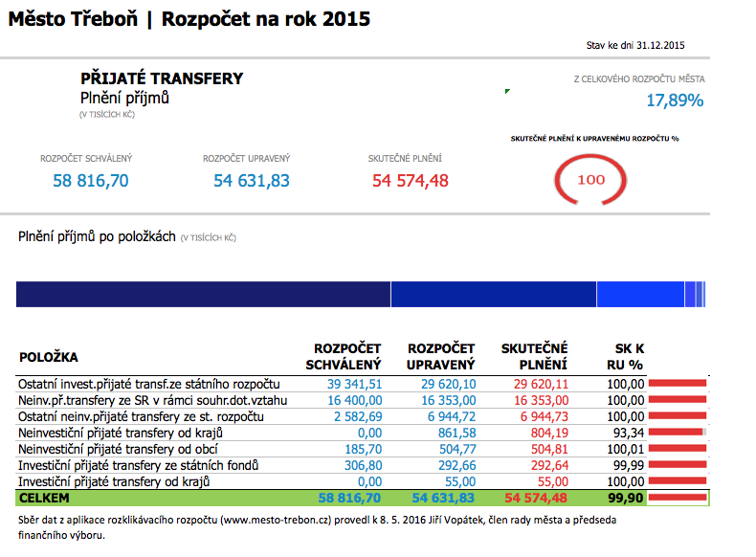Image resolution: width=756 pixels, height=557 pixels.
Task: Click the SKUTEČNÉ PLNĚNÍ column header in the table
Action: pos(534,356)
